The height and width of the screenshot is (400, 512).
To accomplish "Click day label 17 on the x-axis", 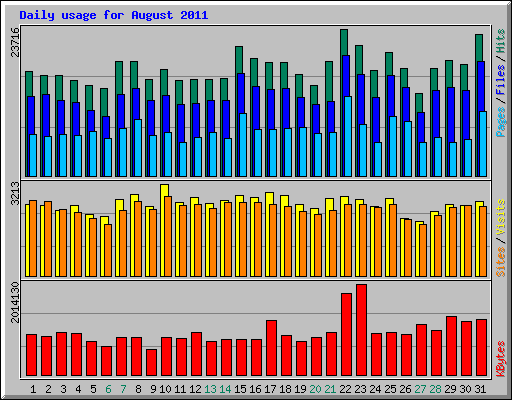I will point(270,389).
